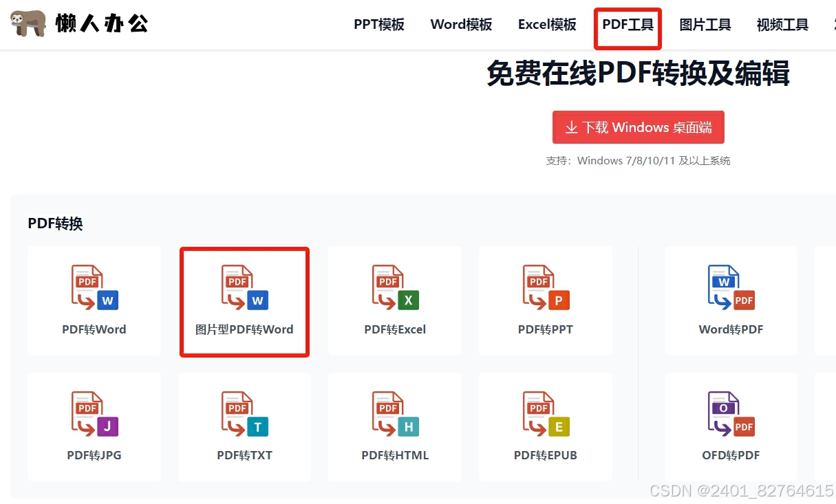Viewport: 836px width, 504px height.
Task: Select the PDF工具 menu
Action: coord(628,25)
